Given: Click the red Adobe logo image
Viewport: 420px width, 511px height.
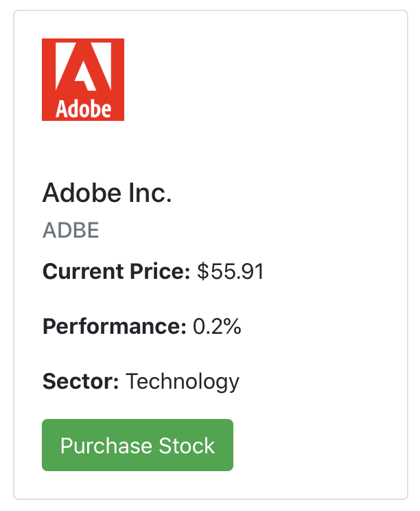Looking at the screenshot, I should tap(83, 80).
